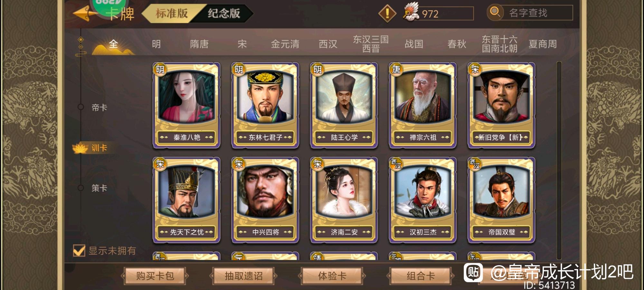Image resolution: width=644 pixels, height=290 pixels.
Task: Click the golden back arrow icon
Action: (x=85, y=14)
